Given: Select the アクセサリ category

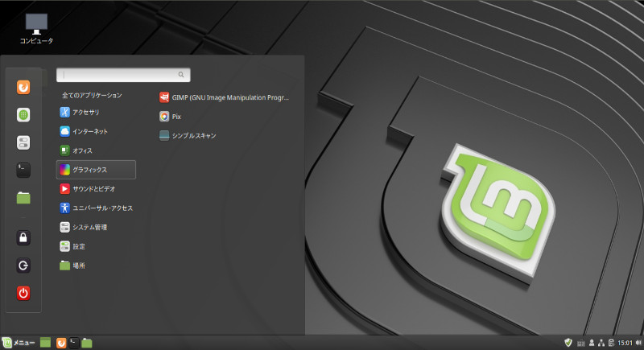Looking at the screenshot, I should click(x=96, y=112).
